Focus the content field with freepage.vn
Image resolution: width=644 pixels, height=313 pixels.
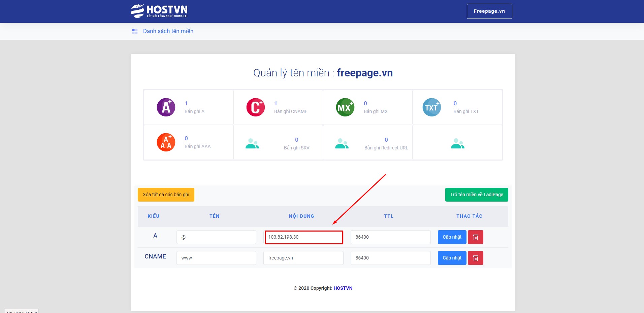tap(303, 258)
